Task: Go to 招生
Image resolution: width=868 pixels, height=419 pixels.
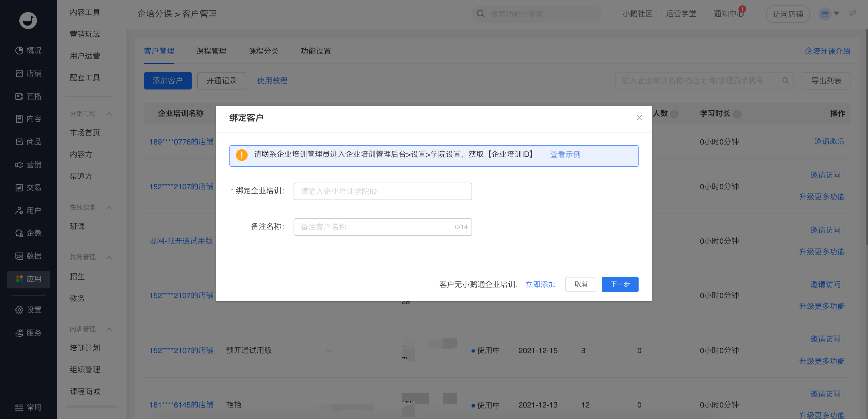Action: pos(77,277)
